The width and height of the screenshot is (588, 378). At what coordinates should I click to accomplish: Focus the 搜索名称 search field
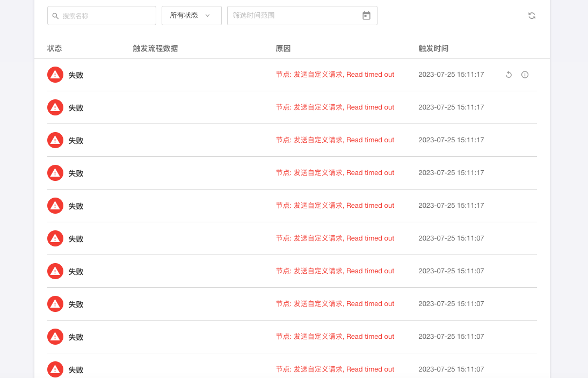105,16
